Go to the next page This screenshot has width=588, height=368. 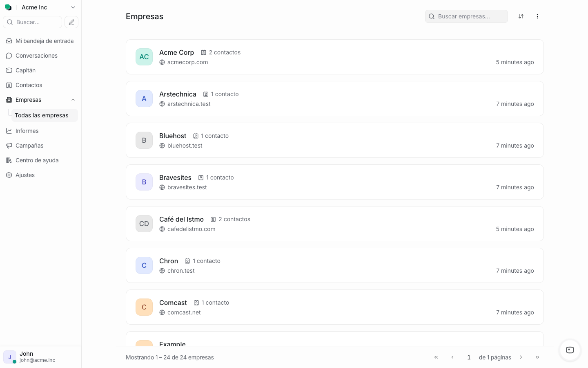[521, 357]
